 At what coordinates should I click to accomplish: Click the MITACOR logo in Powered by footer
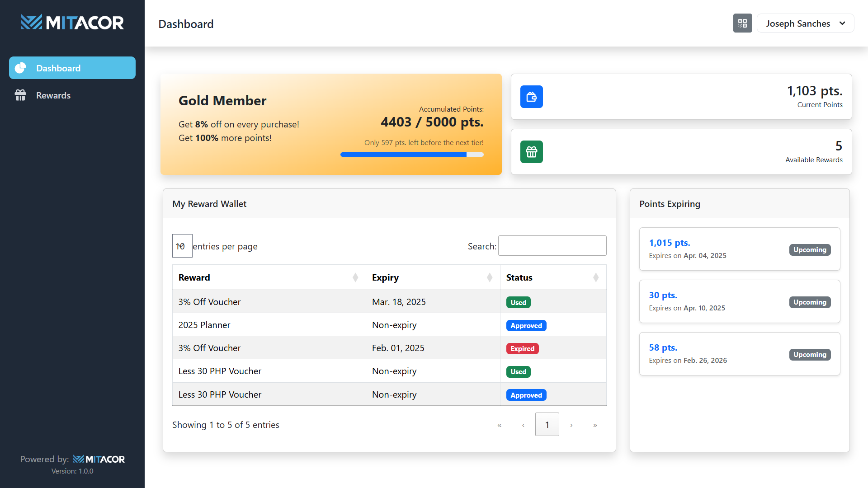pos(99,459)
